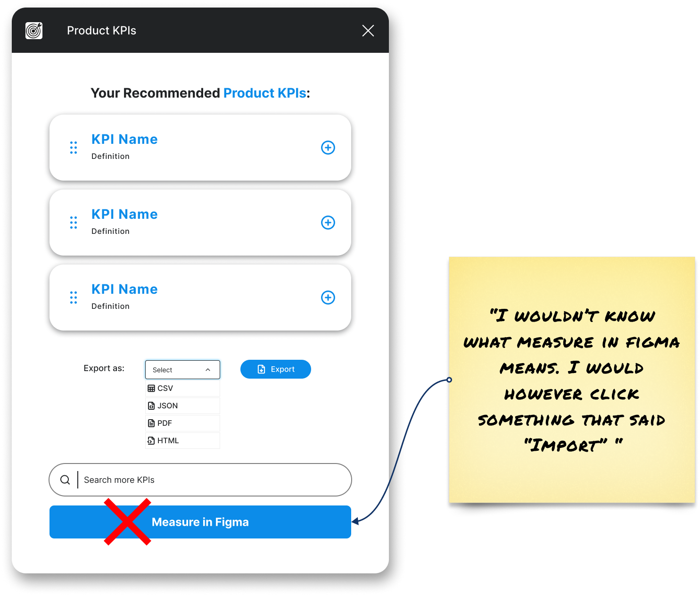Click the Definition text in the first card
Image resolution: width=700 pixels, height=596 pixels.
tap(110, 156)
